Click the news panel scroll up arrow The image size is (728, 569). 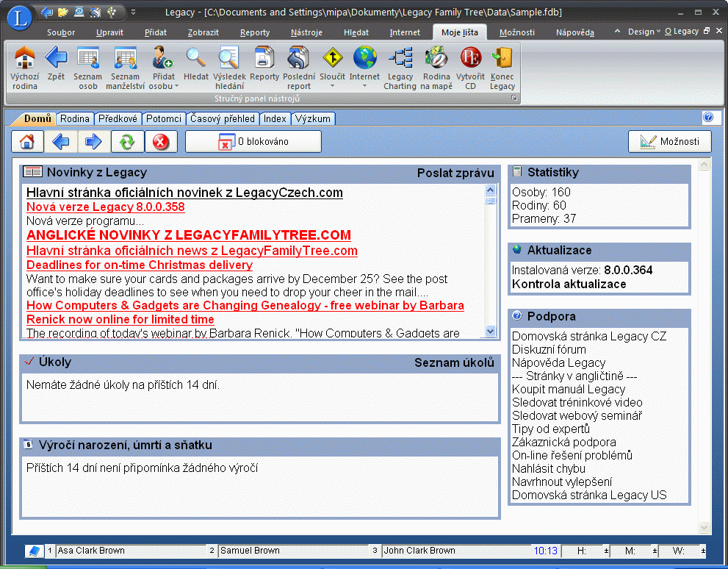(x=490, y=190)
